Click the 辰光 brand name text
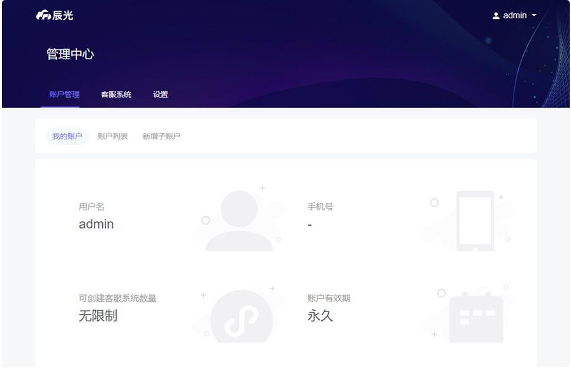Image resolution: width=571 pixels, height=392 pixels. (63, 16)
